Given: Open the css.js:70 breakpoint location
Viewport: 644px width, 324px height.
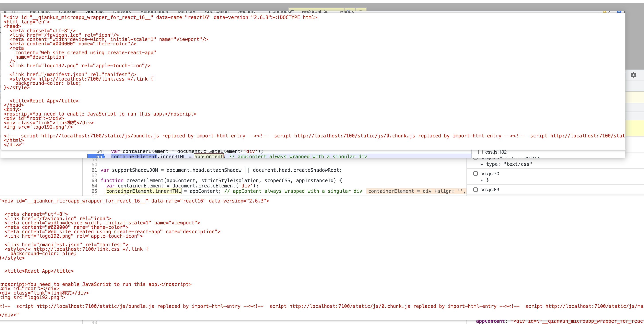Looking at the screenshot, I should tap(490, 174).
